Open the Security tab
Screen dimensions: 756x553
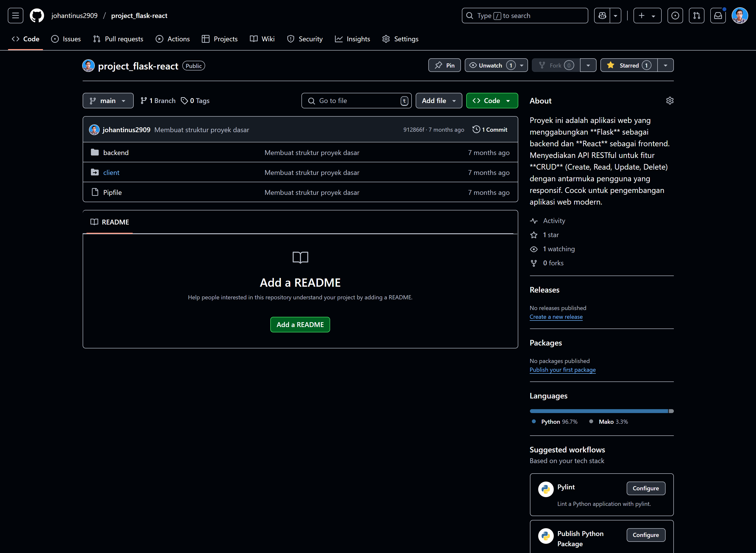click(305, 39)
